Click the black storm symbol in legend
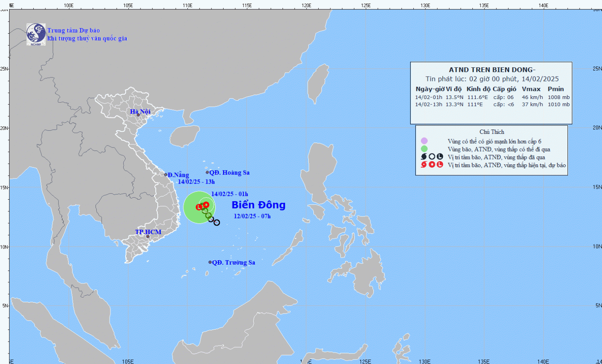Image resolution: width=602 pixels, height=364 pixels. (x=424, y=157)
